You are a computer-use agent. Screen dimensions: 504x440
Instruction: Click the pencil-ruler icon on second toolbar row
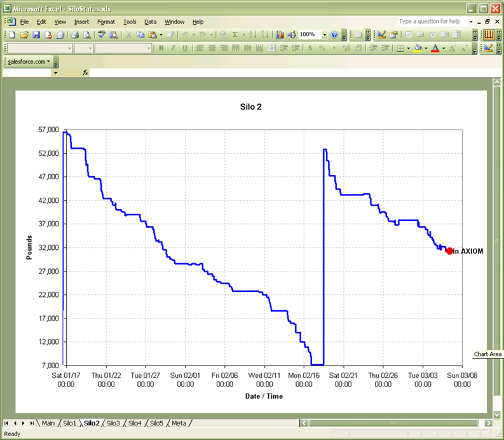tap(488, 48)
